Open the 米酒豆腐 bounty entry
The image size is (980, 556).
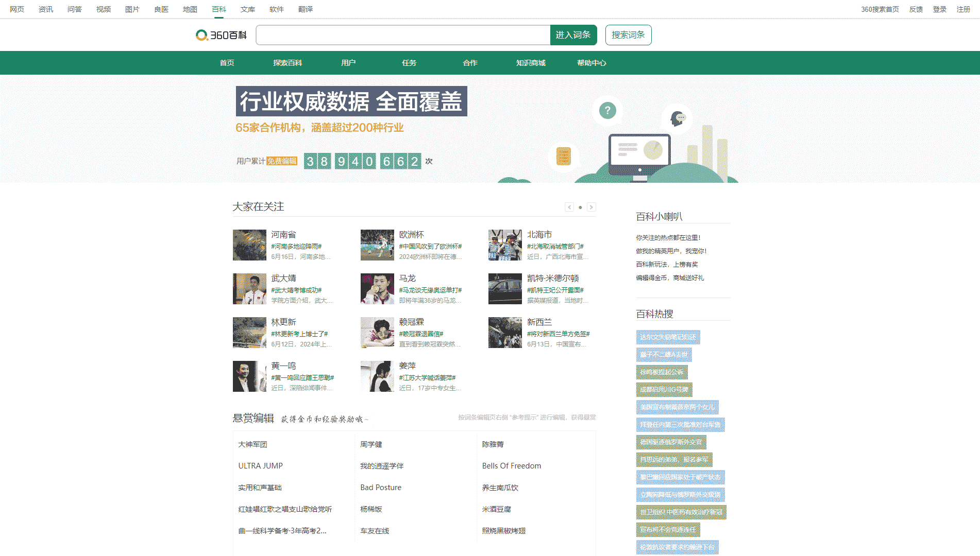click(x=497, y=509)
